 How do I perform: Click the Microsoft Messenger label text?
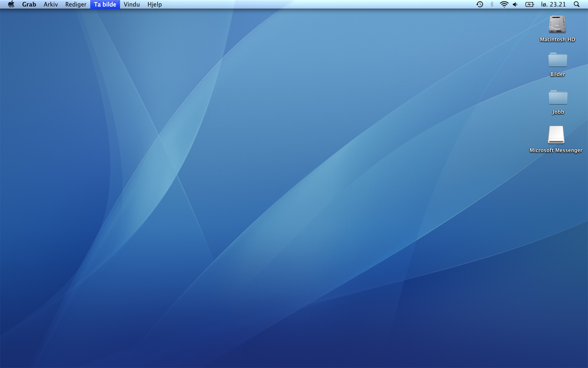(556, 150)
